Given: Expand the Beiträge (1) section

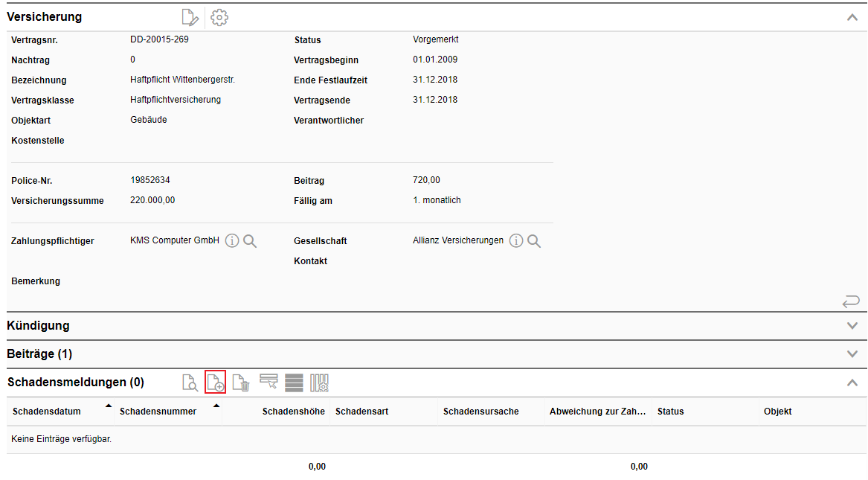Looking at the screenshot, I should (x=852, y=354).
